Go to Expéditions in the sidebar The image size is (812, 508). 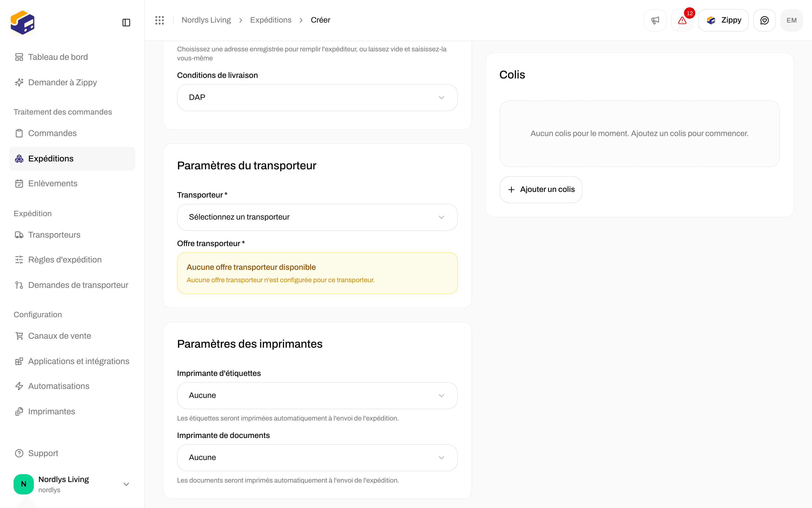(72, 159)
